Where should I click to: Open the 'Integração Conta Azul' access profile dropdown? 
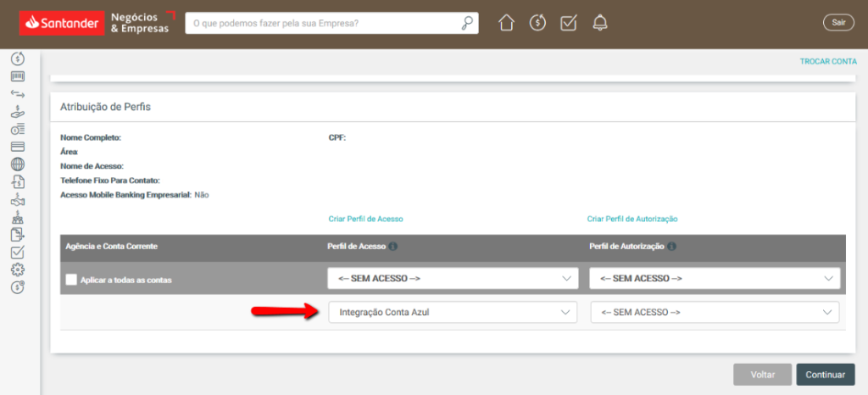tap(453, 313)
